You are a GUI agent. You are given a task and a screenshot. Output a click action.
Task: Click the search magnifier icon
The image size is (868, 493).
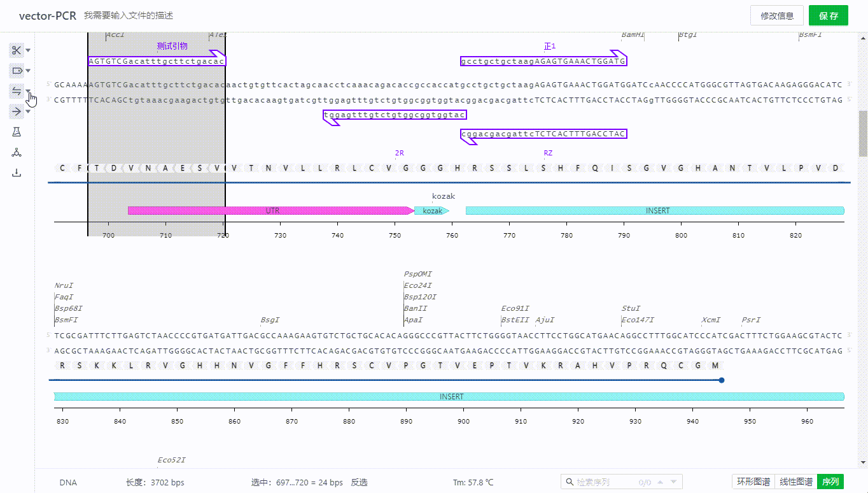[568, 482]
